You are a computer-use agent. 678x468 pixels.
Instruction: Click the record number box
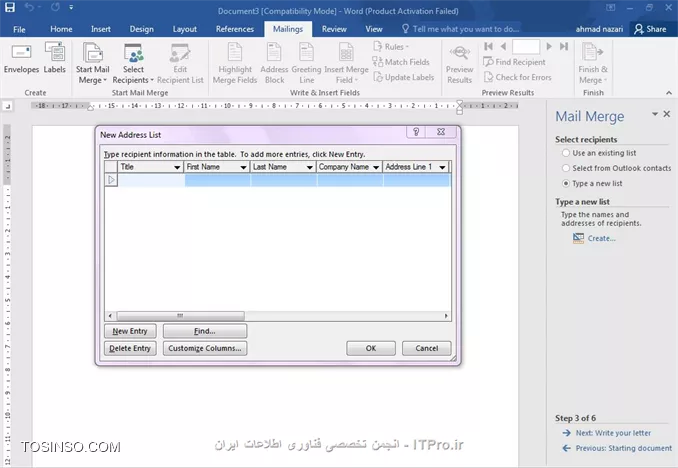(526, 46)
